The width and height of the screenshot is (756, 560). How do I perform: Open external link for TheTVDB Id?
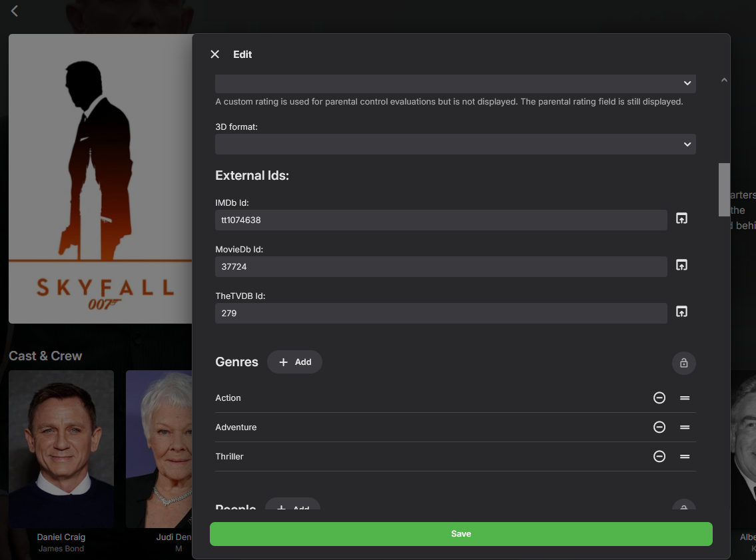click(x=681, y=312)
